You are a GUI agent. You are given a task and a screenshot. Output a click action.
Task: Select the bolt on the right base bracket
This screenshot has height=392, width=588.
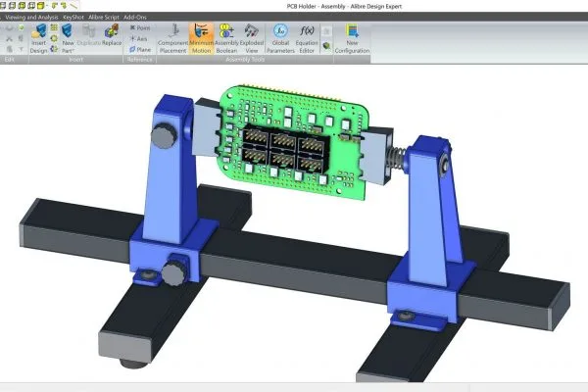click(x=406, y=316)
